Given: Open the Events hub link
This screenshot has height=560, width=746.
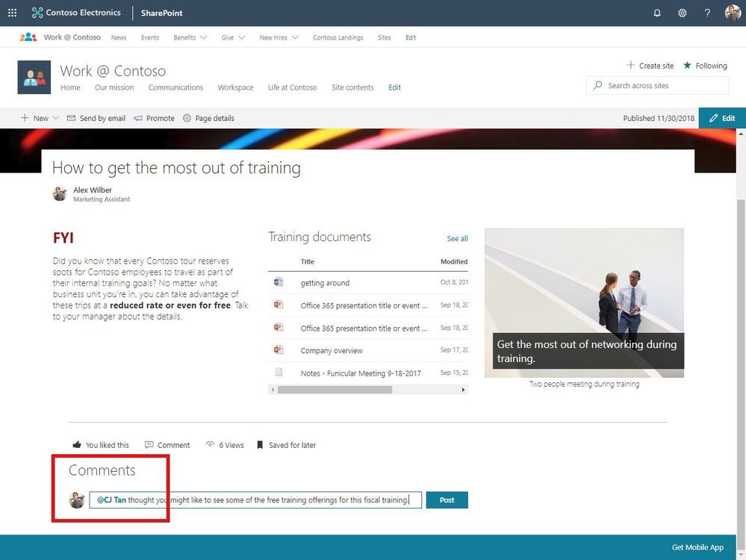Looking at the screenshot, I should [150, 37].
